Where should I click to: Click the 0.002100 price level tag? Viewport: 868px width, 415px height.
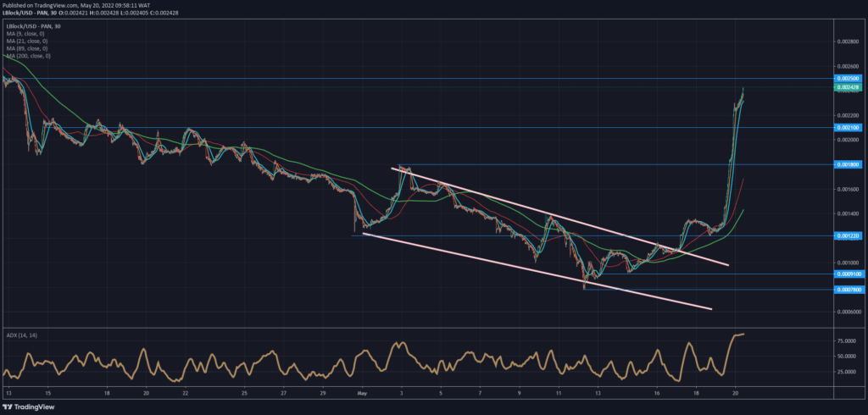pyautogui.click(x=848, y=127)
